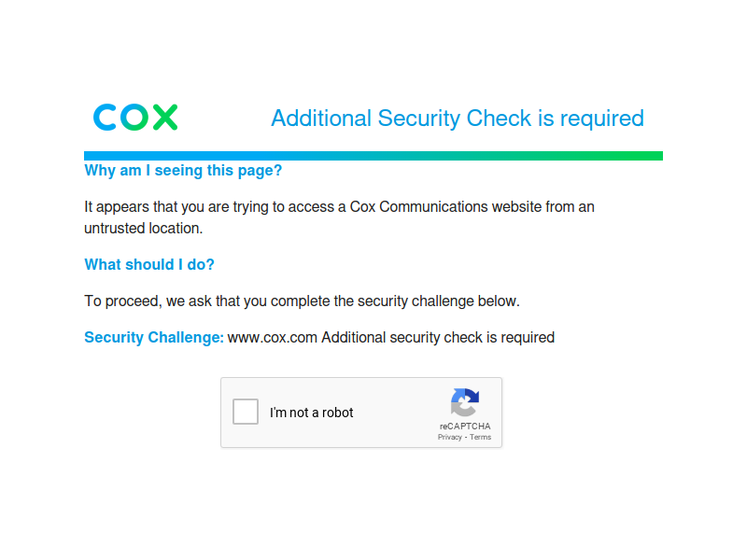Click the "I'm not a robot" label text
Image resolution: width=747 pixels, height=560 pixels.
coord(312,413)
